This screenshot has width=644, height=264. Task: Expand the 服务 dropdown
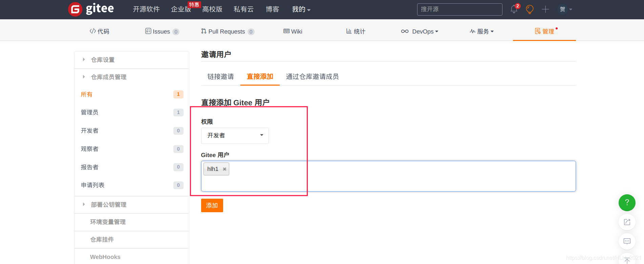(481, 31)
